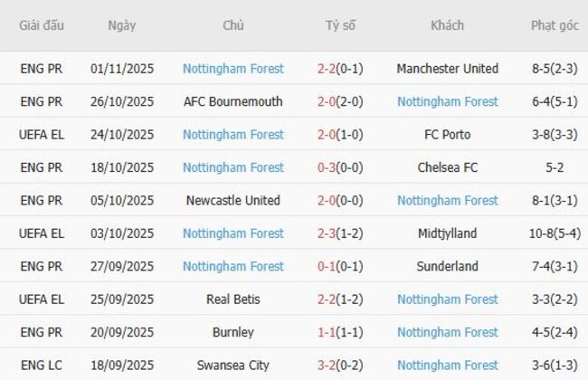Click the "Chủ" column header
This screenshot has height=380, width=588.
[232, 25]
